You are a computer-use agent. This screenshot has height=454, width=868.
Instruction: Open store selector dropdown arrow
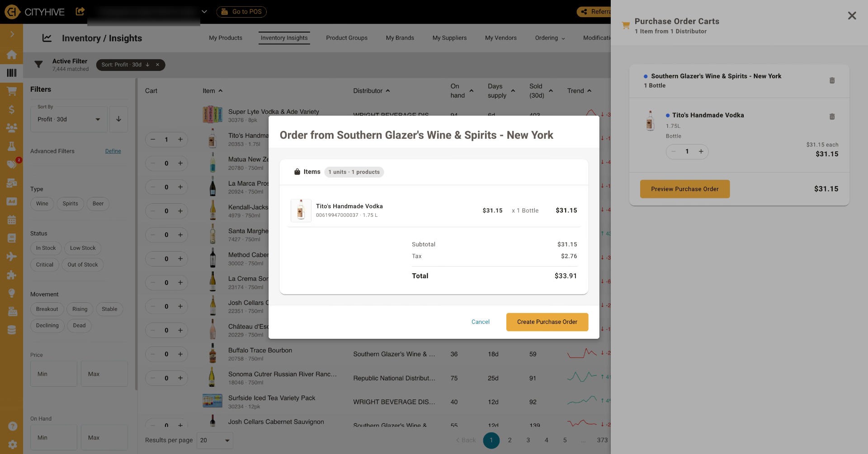[204, 12]
